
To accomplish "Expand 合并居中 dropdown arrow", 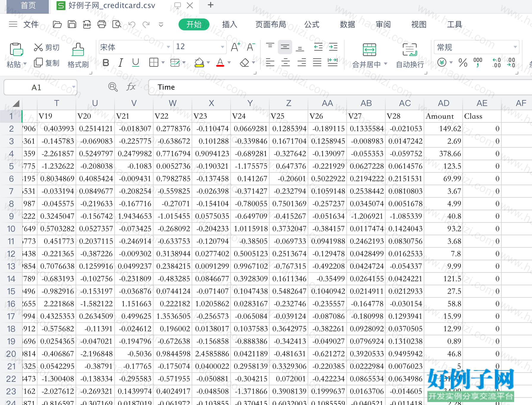I will coord(386,64).
